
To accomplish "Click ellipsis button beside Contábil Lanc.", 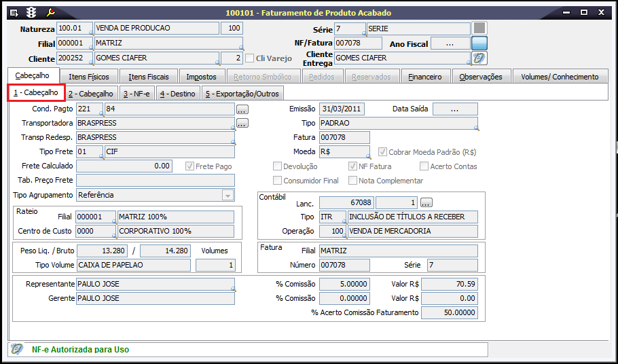I will [426, 203].
